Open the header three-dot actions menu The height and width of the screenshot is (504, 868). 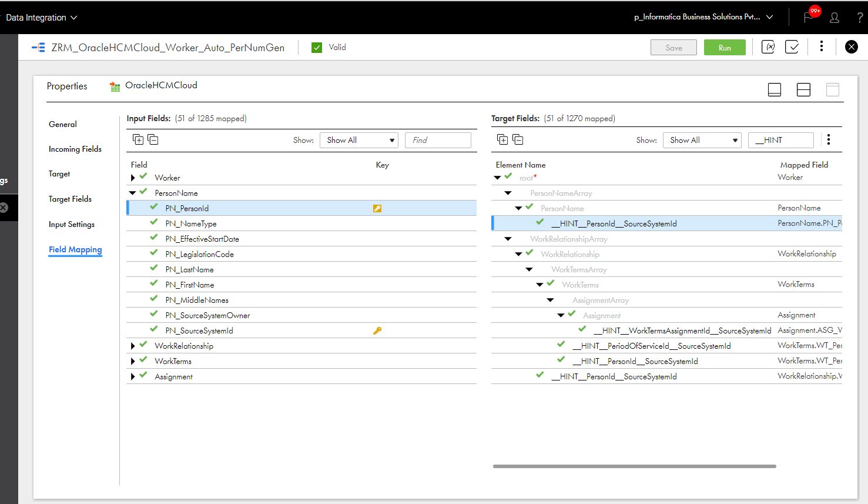click(822, 46)
